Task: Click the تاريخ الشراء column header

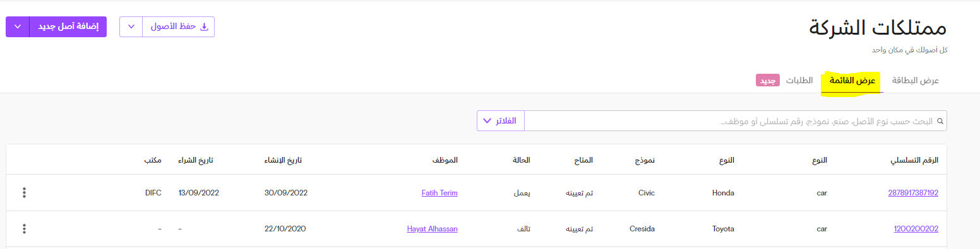Action: coord(196,160)
